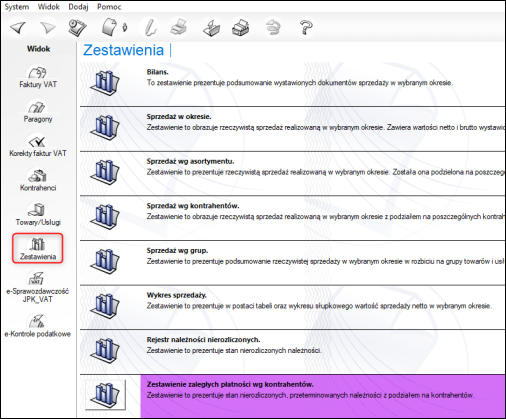Viewport: 506px width, 419px height.
Task: Click the forward arrow toolbar icon
Action: point(48,28)
